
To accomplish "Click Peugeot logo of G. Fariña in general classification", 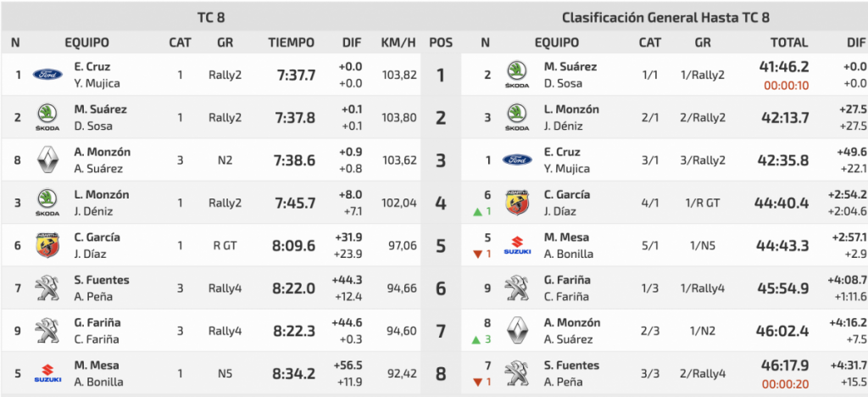I will [516, 288].
